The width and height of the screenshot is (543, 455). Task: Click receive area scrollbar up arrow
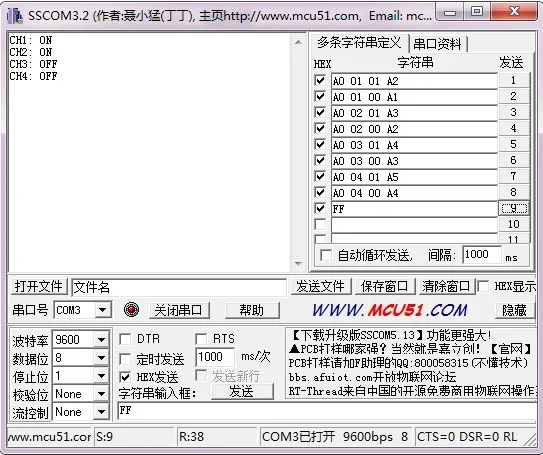298,43
